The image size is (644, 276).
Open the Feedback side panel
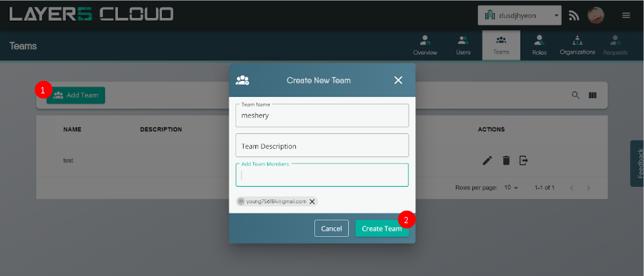click(x=638, y=163)
